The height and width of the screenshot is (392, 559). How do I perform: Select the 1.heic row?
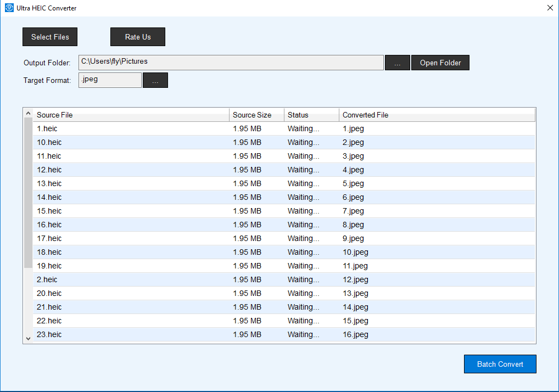point(284,128)
